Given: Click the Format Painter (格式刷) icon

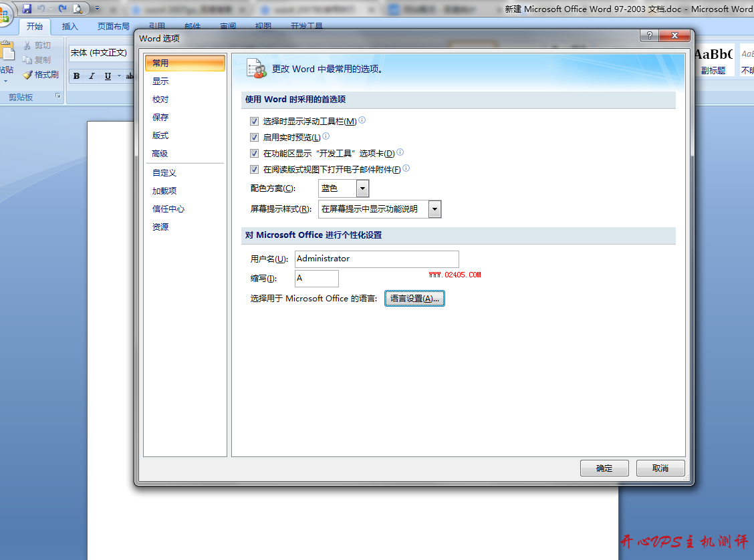Looking at the screenshot, I should [28, 74].
